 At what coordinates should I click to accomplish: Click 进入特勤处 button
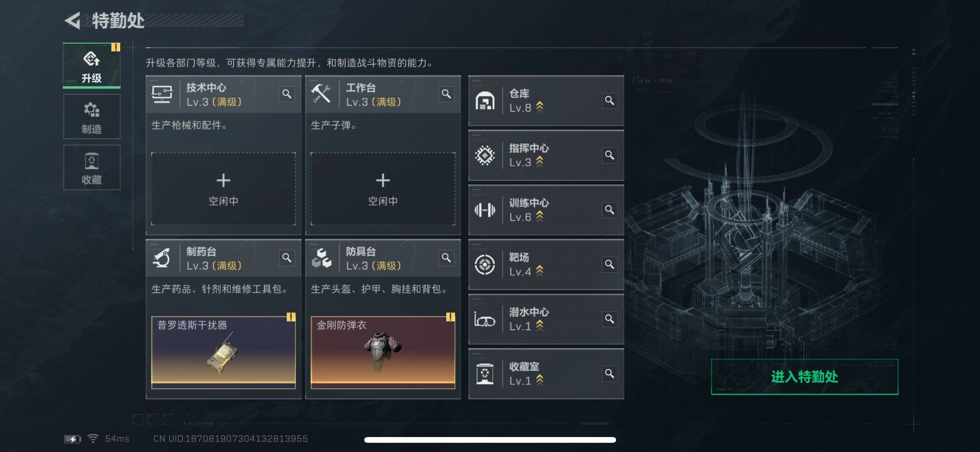click(x=804, y=377)
